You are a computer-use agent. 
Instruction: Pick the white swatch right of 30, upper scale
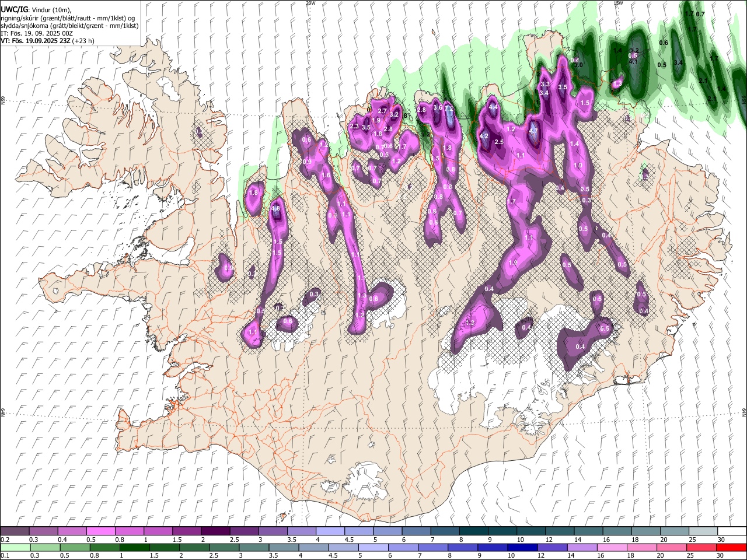pos(732,531)
